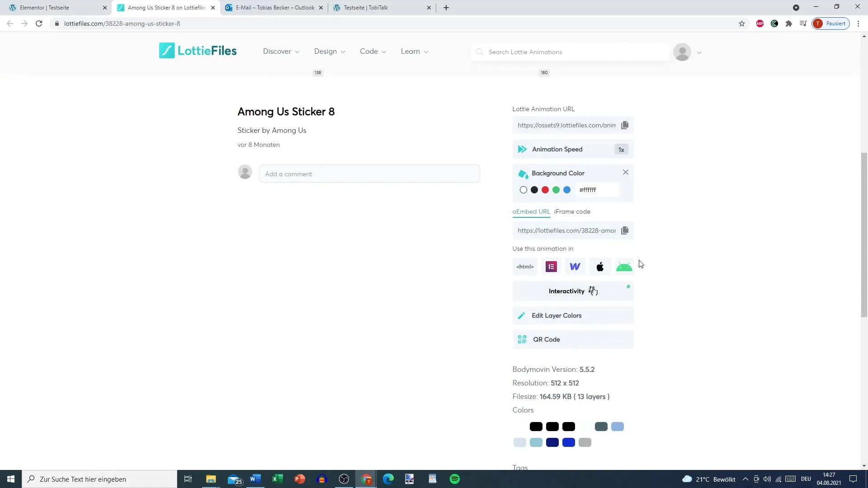Viewport: 868px width, 488px height.
Task: Go back to previous page
Action: [10, 23]
